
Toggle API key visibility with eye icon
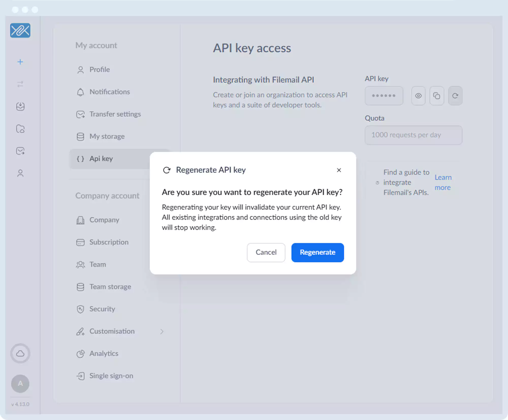(418, 96)
